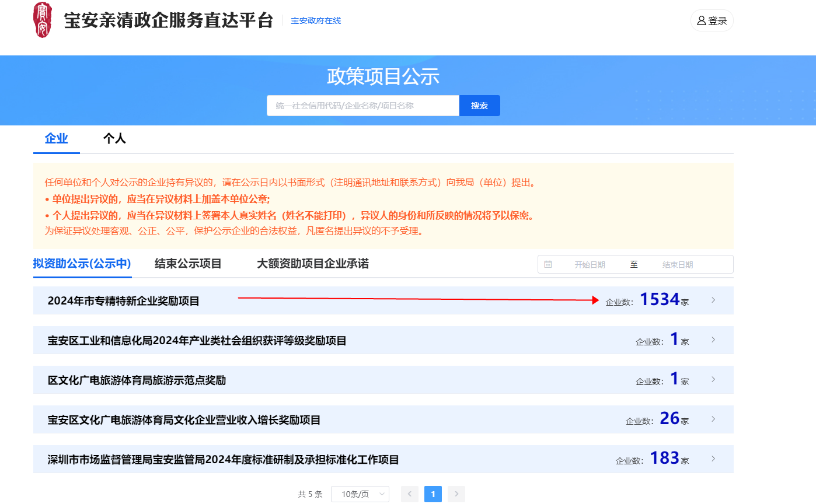The height and width of the screenshot is (504, 816).
Task: Open the 结束公示项目 tab
Action: coord(188,264)
